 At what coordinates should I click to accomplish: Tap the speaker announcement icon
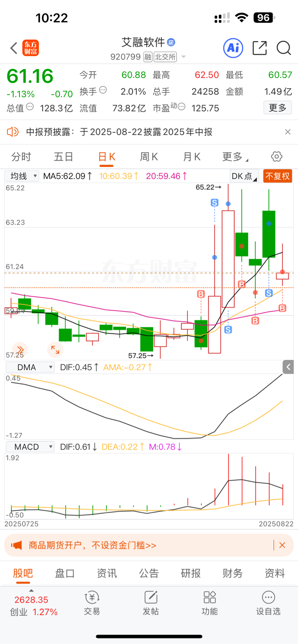pos(13,132)
